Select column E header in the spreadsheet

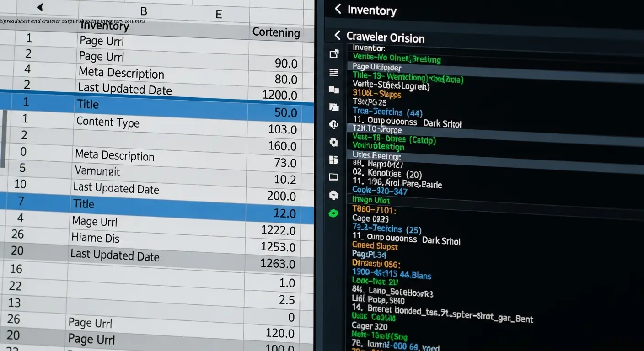tap(219, 14)
